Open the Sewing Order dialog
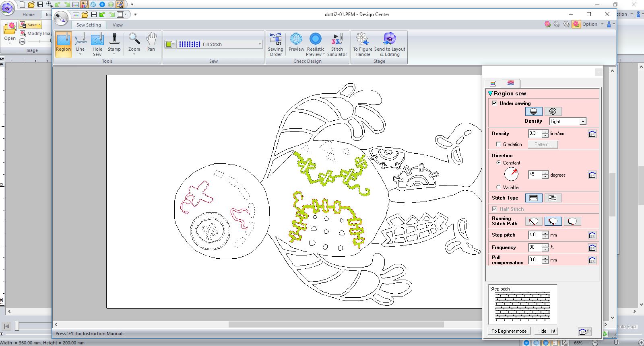The width and height of the screenshot is (644, 346). pos(276,45)
